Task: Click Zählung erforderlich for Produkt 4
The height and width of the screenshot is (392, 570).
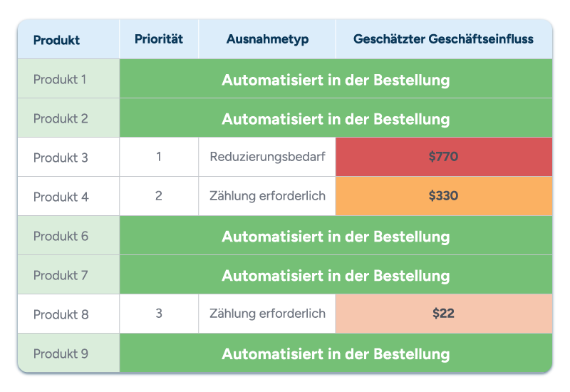Action: 267,197
